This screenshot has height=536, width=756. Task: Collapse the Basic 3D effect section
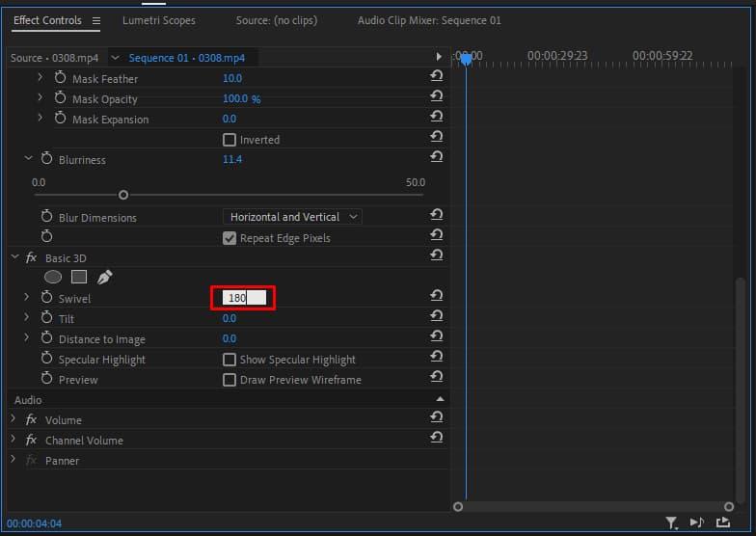pos(14,257)
